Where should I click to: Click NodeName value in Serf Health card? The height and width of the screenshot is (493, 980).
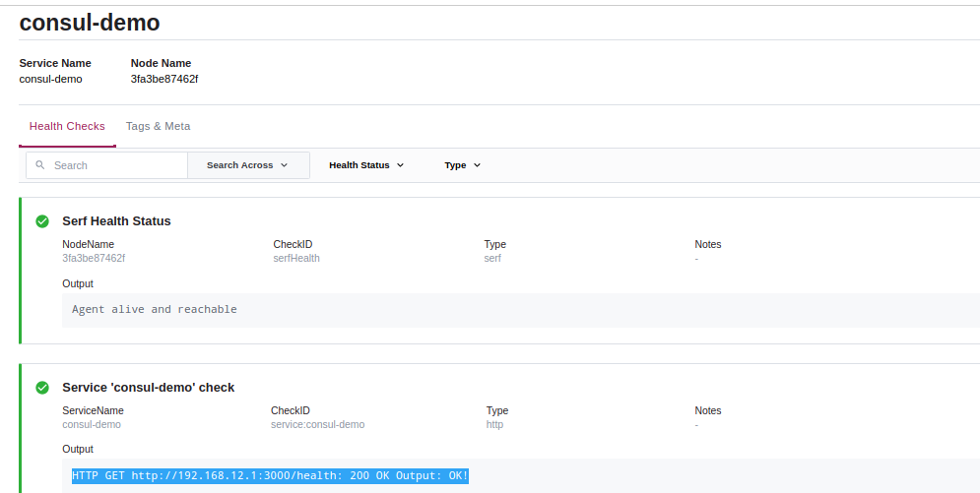point(94,258)
